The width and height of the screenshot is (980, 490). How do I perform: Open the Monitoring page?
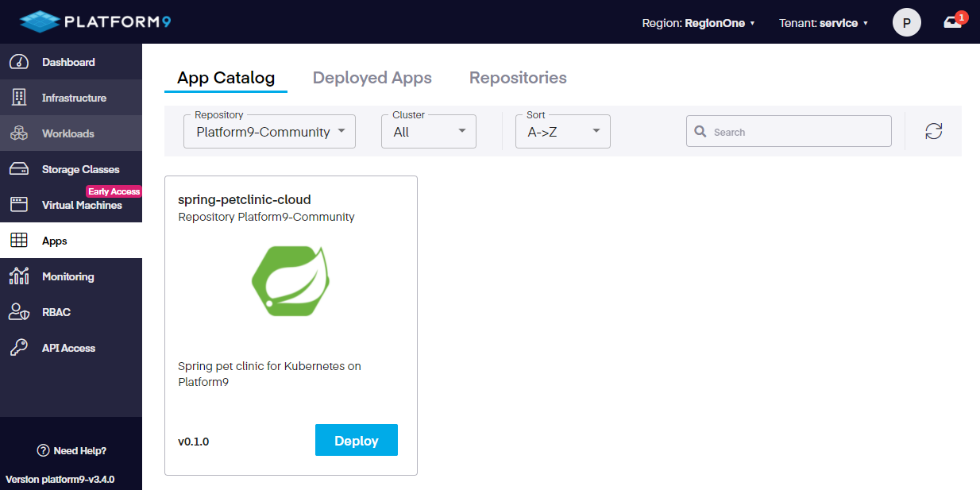point(71,276)
